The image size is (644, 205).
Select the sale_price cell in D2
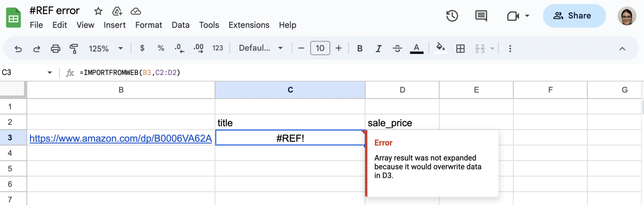click(x=402, y=122)
